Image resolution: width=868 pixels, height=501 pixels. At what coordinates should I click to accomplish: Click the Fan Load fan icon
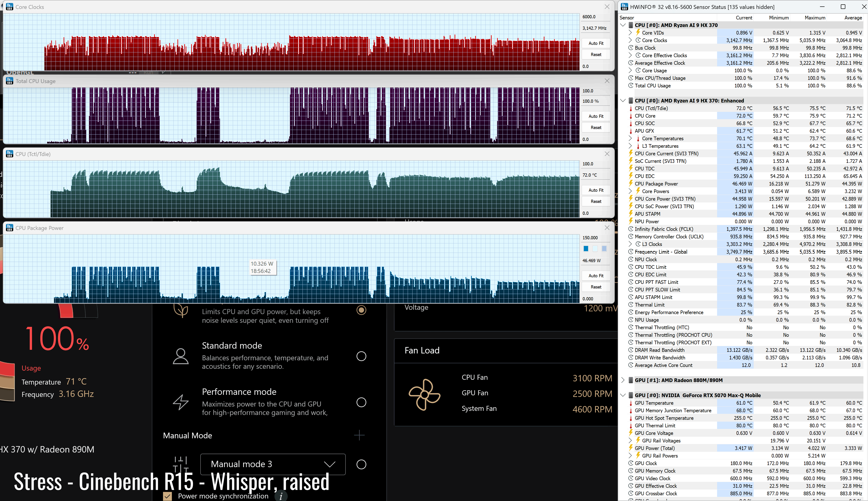pyautogui.click(x=424, y=395)
